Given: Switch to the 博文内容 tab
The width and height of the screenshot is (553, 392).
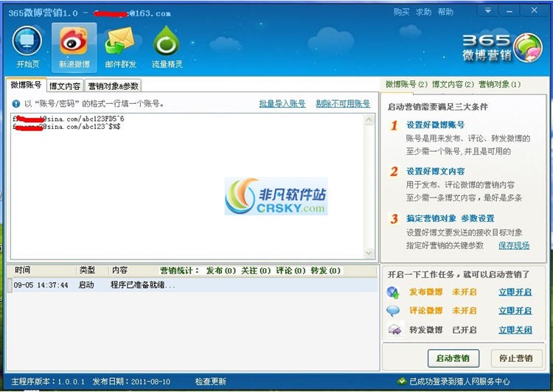Looking at the screenshot, I should [x=65, y=85].
